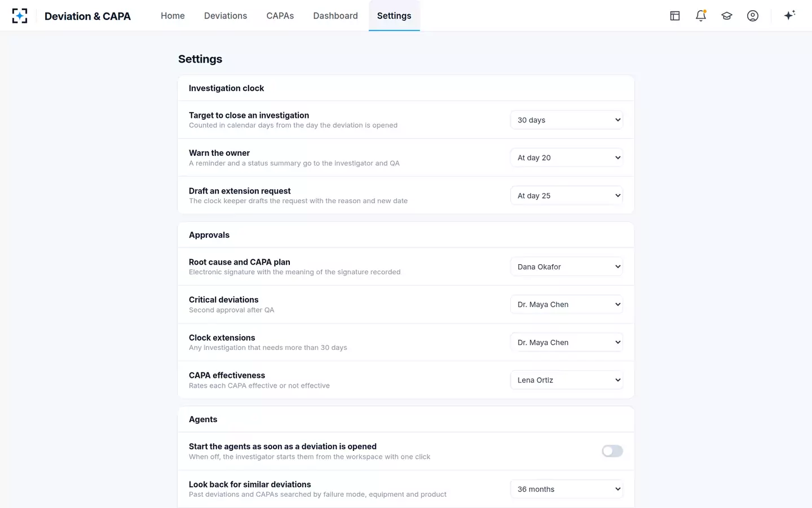View the Dashboard tab
The image size is (812, 508).
[x=336, y=16]
